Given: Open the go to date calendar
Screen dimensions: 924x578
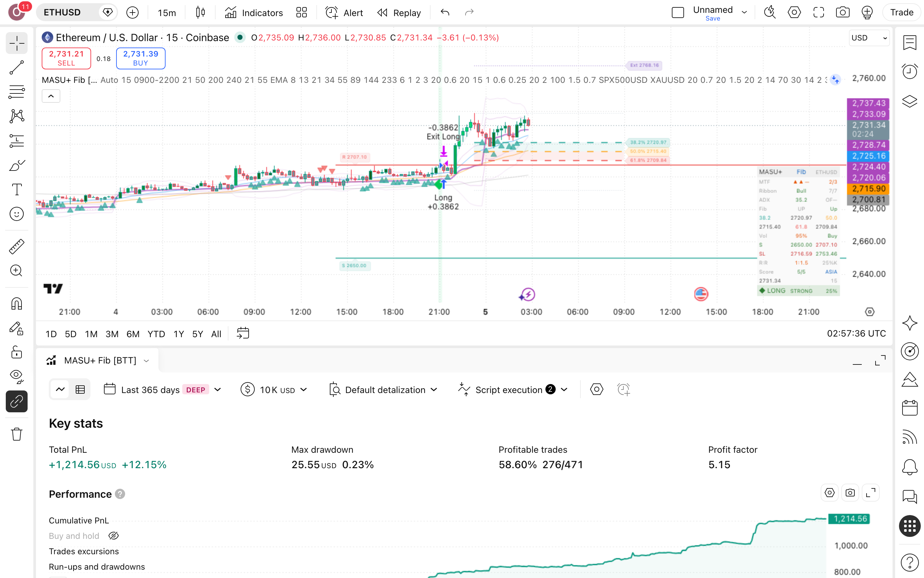Looking at the screenshot, I should (x=243, y=333).
